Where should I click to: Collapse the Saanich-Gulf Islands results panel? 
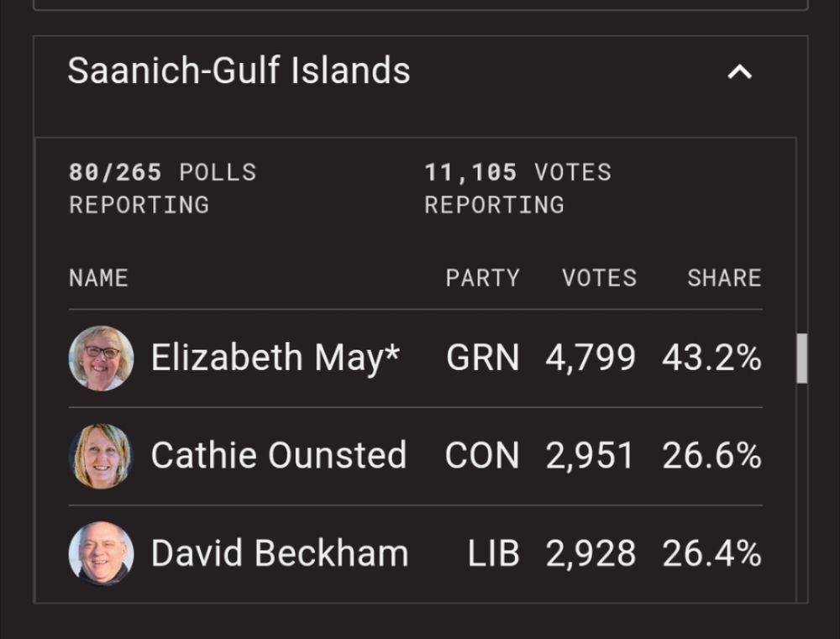point(739,72)
